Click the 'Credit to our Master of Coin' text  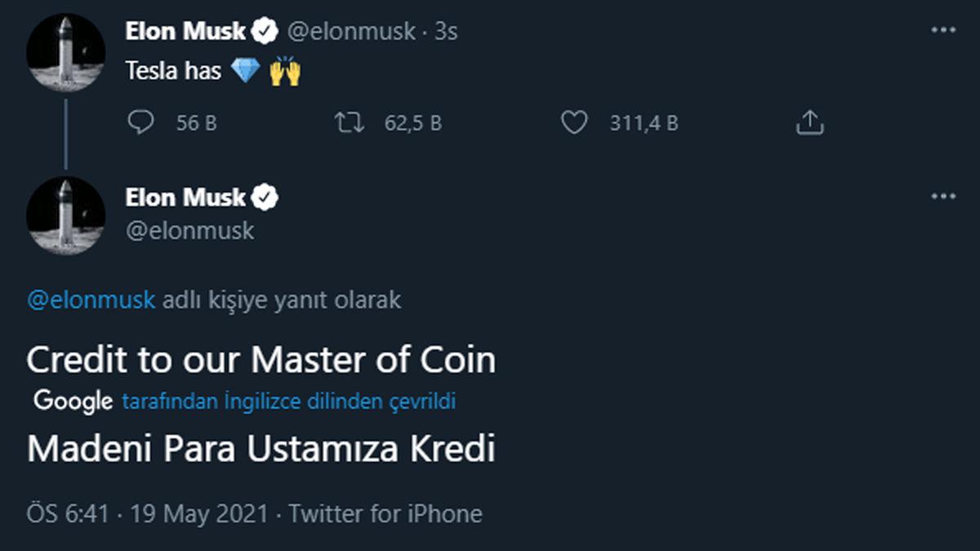click(x=261, y=360)
